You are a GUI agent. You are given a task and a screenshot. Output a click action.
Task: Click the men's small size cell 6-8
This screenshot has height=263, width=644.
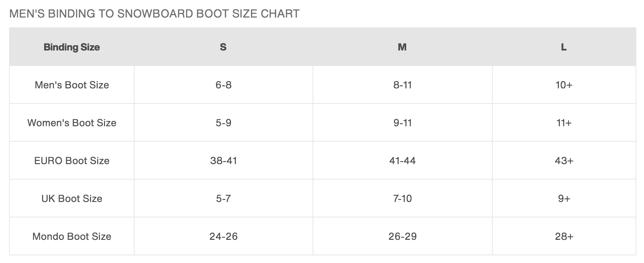click(224, 85)
